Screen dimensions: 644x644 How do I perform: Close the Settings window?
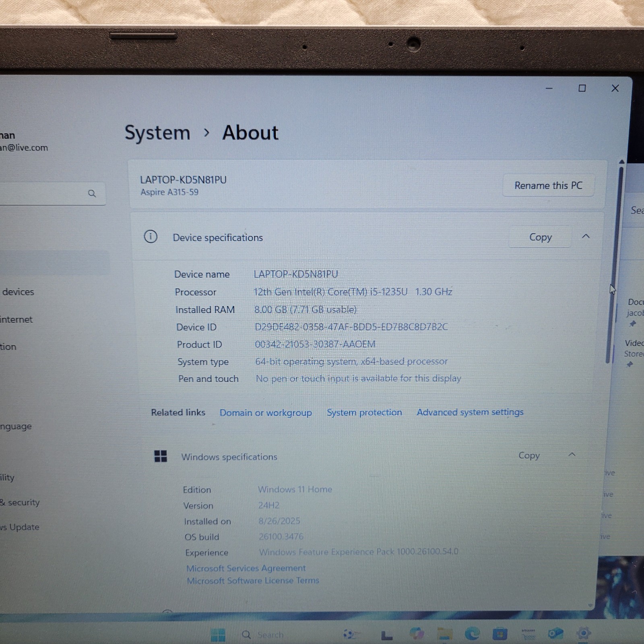pos(615,88)
